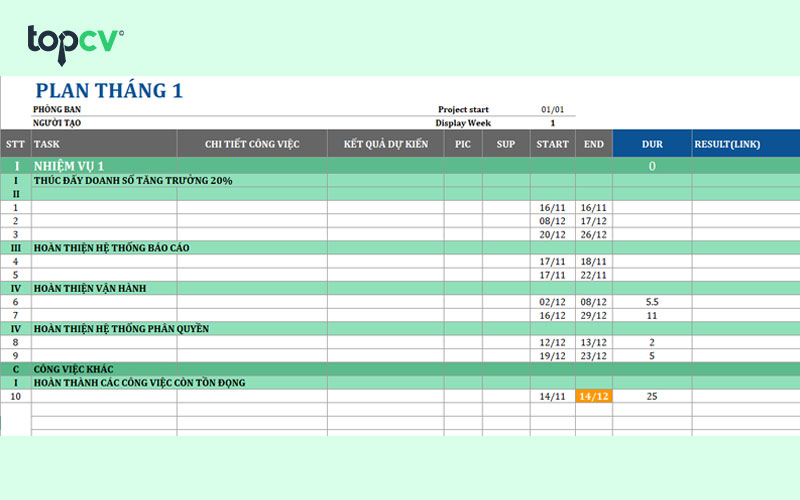Select duration 11 in row 7

click(652, 315)
